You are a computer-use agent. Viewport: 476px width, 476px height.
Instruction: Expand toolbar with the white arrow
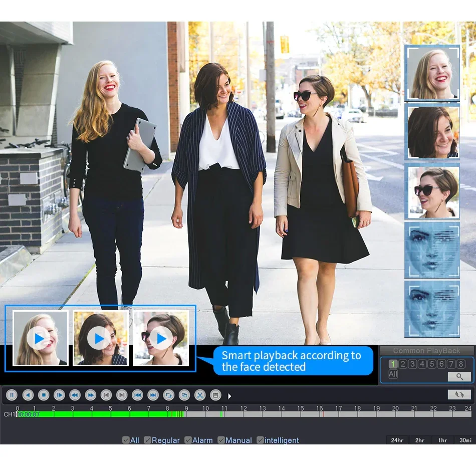(x=229, y=396)
